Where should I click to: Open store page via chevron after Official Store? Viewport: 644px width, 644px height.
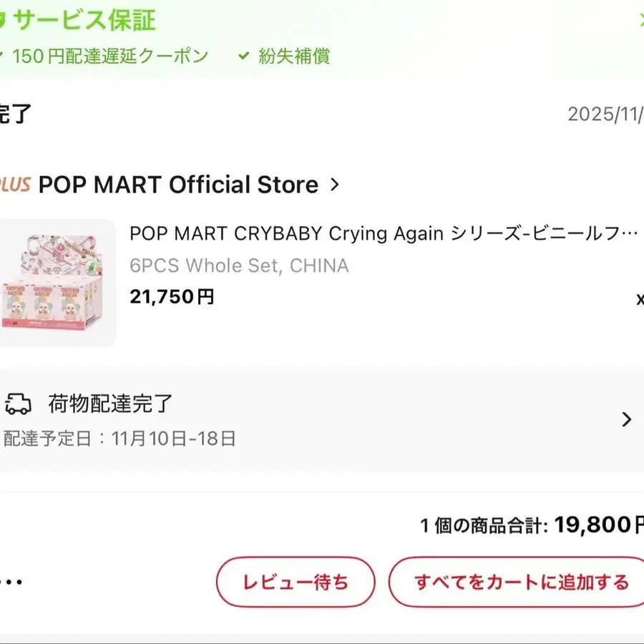pyautogui.click(x=335, y=185)
